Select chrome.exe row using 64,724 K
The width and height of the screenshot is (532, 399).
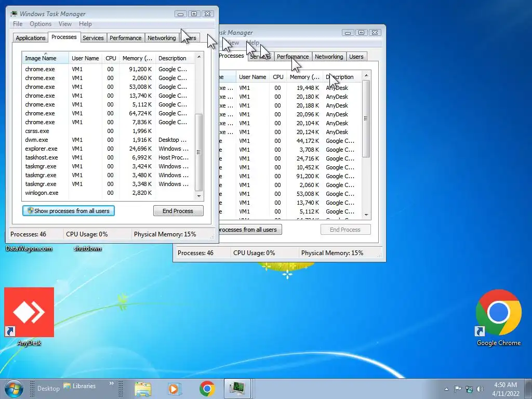pos(108,113)
